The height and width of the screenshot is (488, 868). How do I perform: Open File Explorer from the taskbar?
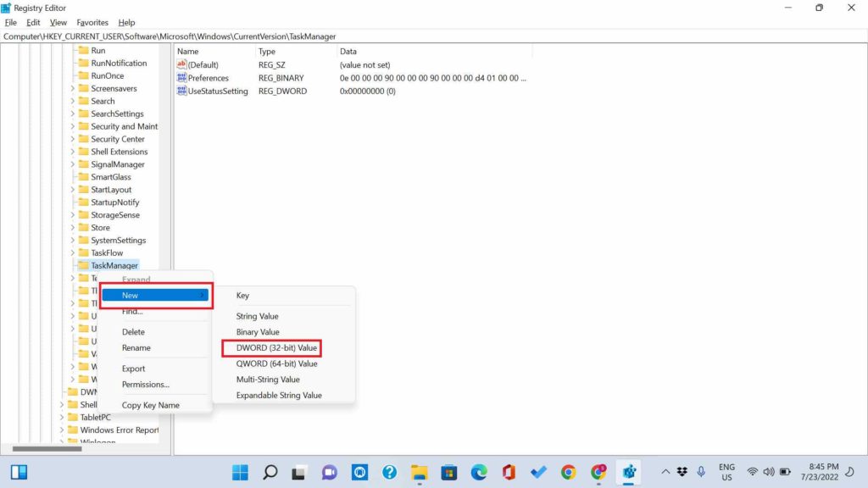[419, 472]
